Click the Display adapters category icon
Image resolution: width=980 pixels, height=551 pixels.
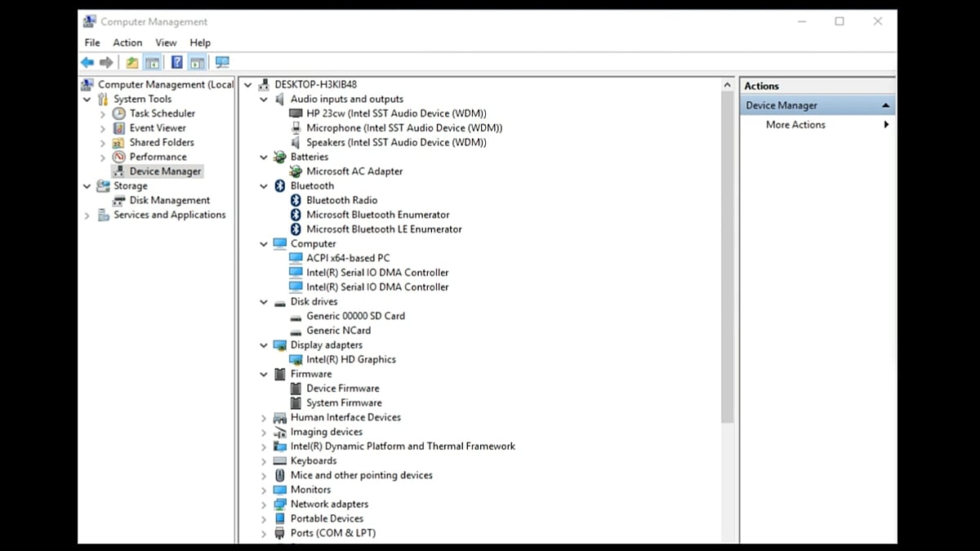(280, 345)
